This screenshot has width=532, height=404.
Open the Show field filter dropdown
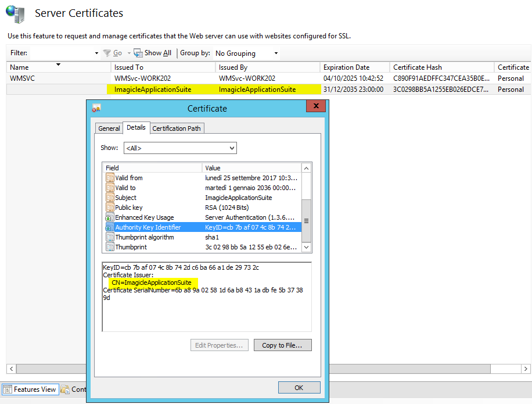231,148
